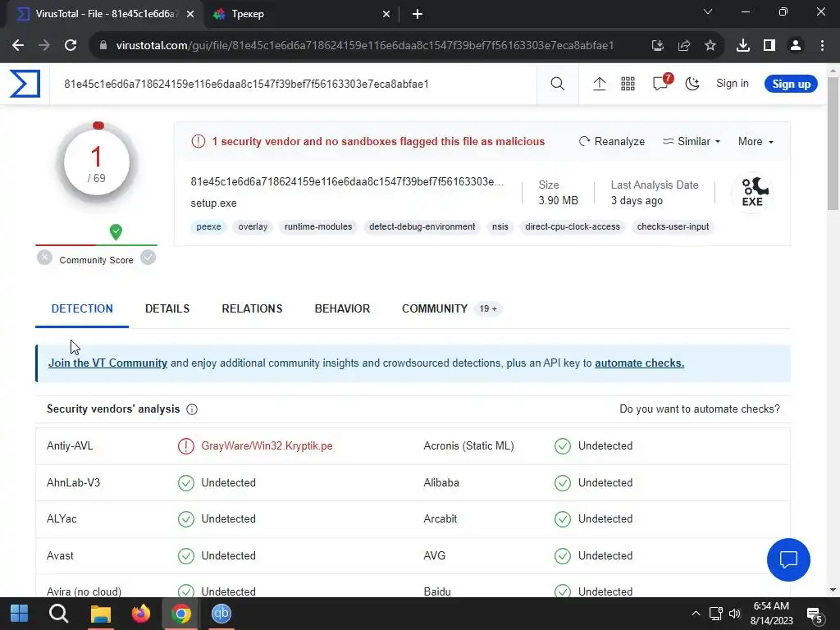Click the share page icon in address bar
840x630 pixels.
coord(684,46)
